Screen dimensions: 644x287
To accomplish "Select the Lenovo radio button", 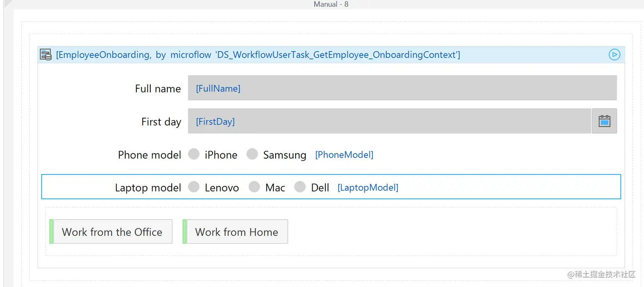I will point(194,187).
